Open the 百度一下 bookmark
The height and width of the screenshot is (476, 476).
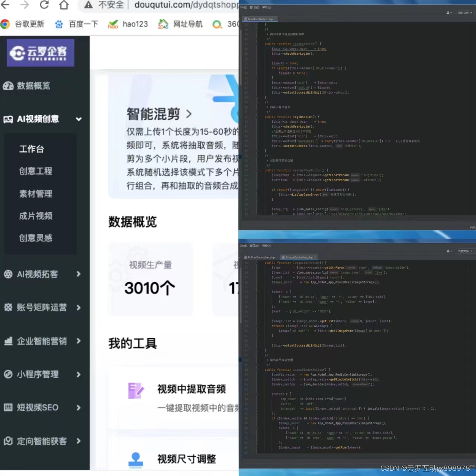click(77, 24)
